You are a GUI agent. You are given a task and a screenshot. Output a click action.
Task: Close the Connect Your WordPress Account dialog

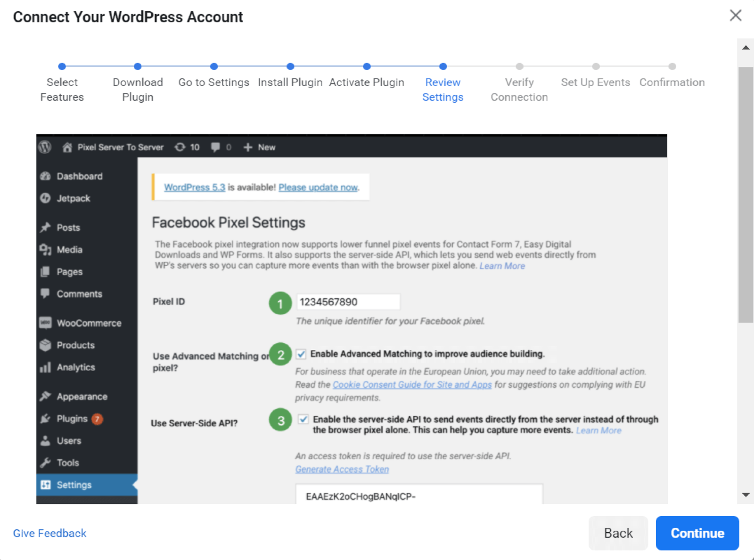pyautogui.click(x=735, y=16)
